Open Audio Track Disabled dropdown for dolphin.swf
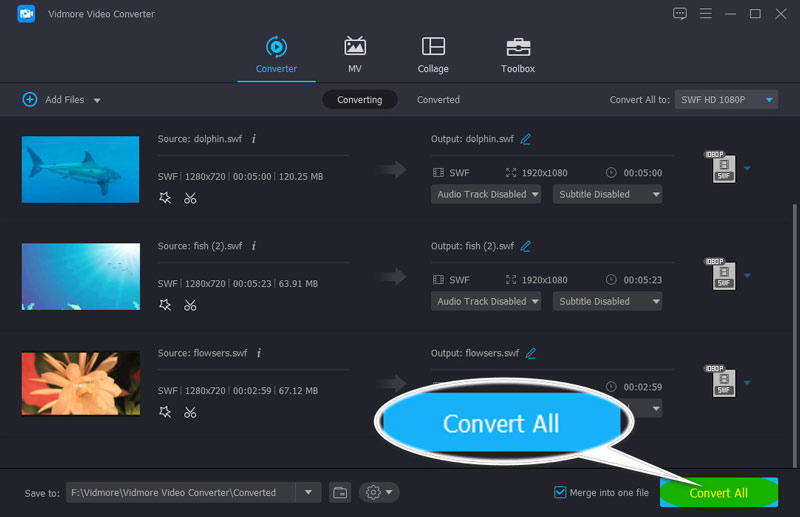 487,194
